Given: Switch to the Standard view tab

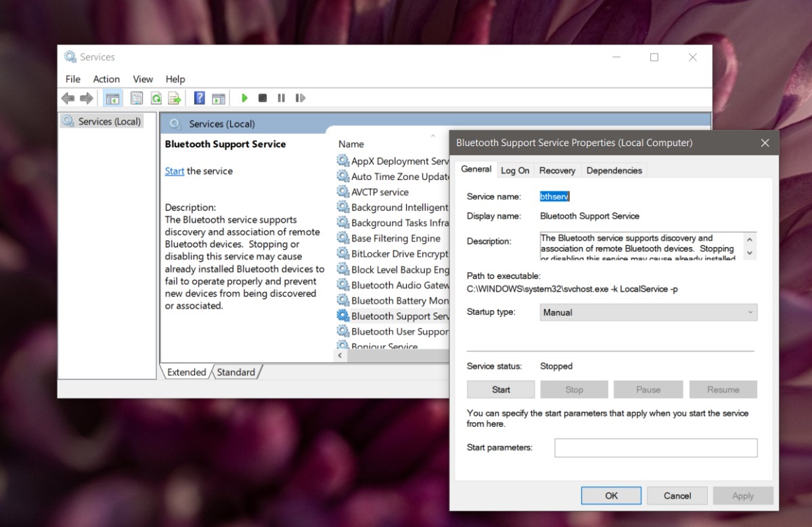Looking at the screenshot, I should [235, 371].
